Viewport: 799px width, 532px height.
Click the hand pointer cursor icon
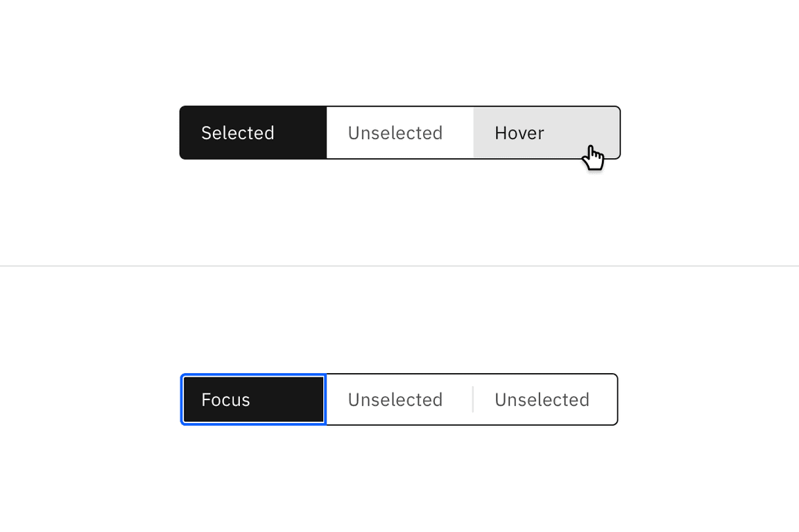point(592,157)
